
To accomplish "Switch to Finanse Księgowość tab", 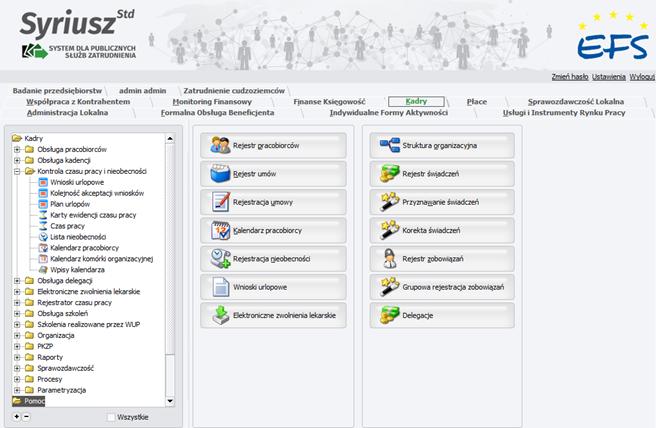I will tap(329, 102).
